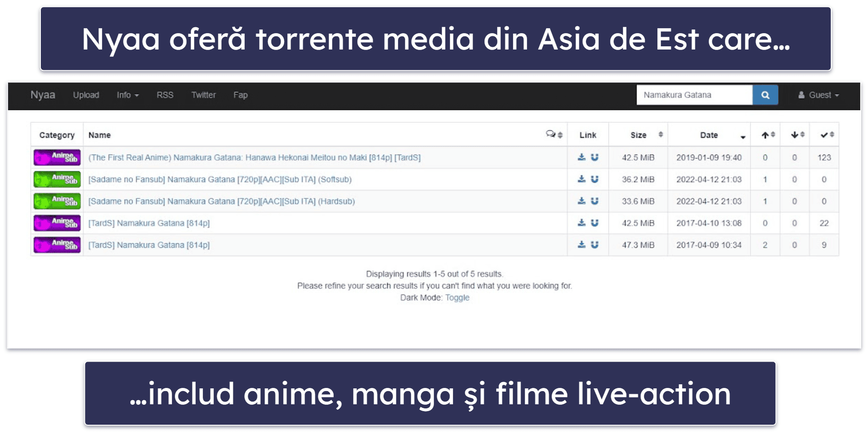
Task: Click the search field containing Namakura Gatana
Action: [x=695, y=95]
